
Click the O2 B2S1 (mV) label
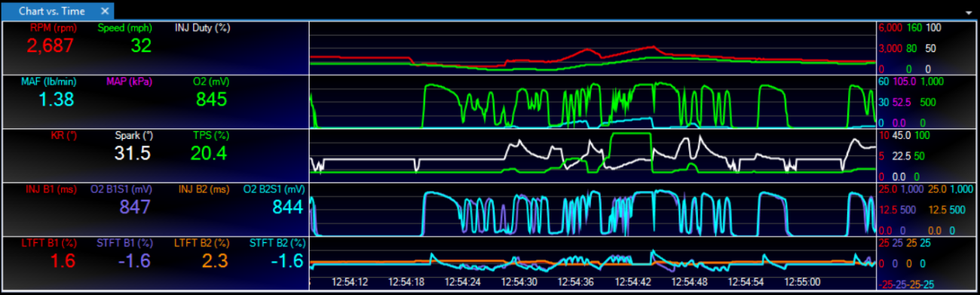tap(274, 189)
